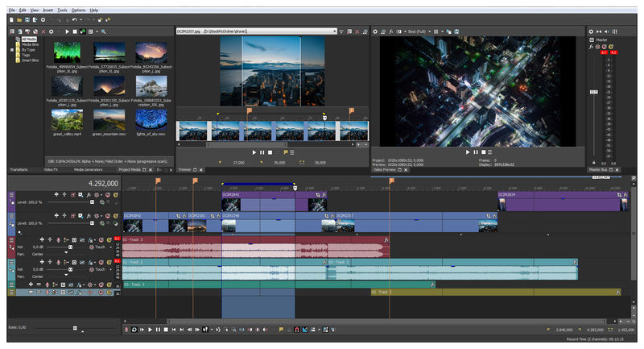This screenshot has width=644, height=349.
Task: Adjust the Master Bus volume fader
Action: [594, 93]
